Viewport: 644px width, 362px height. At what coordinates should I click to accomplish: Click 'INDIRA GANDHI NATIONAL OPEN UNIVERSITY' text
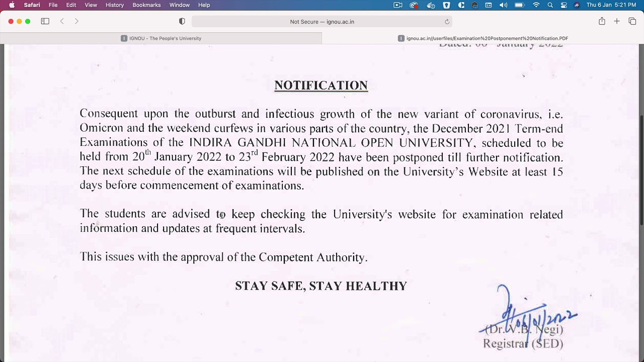331,143
